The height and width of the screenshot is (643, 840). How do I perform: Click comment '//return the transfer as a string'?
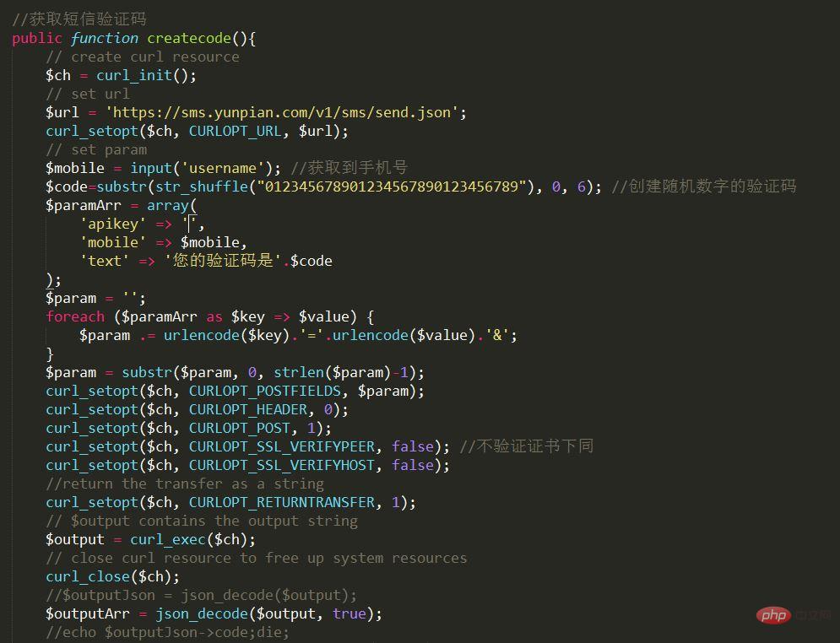[185, 484]
